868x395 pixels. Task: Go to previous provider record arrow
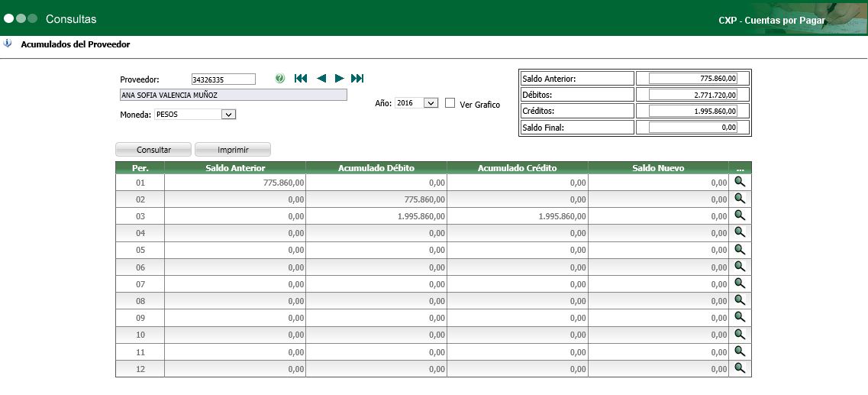point(321,79)
